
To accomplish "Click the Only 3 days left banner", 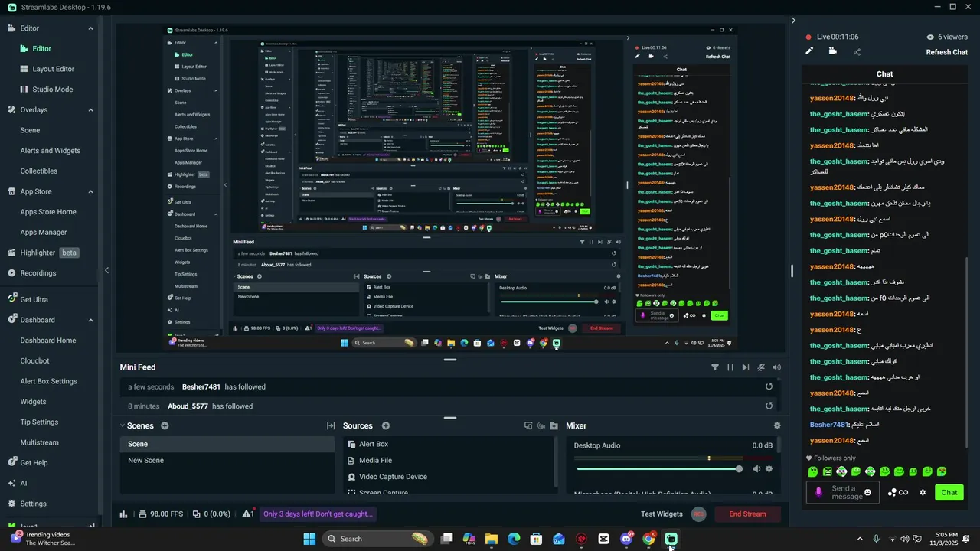I will (x=318, y=514).
